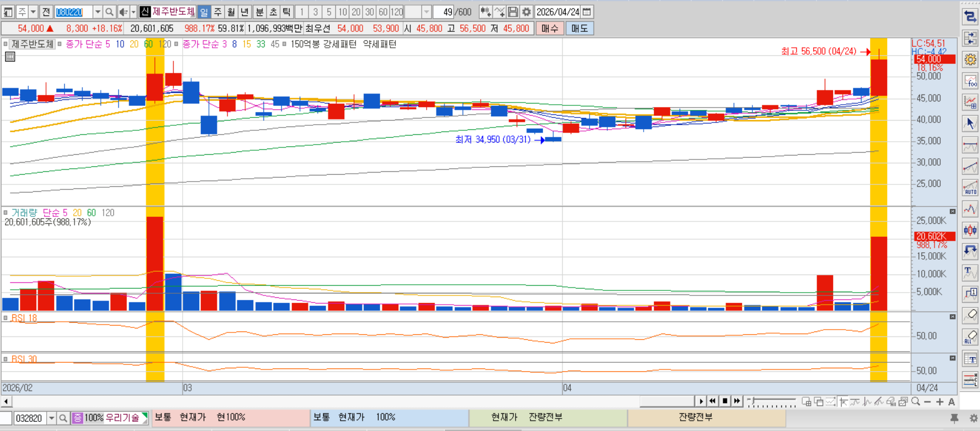The image size is (980, 431).
Task: Toggle the 종가 단순 3 8 15 moving average checkbox
Action: (176, 44)
